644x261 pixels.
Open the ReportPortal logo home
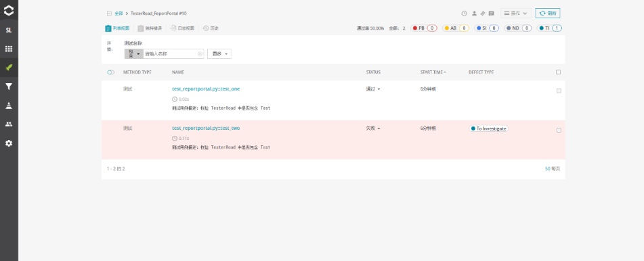[x=9, y=10]
